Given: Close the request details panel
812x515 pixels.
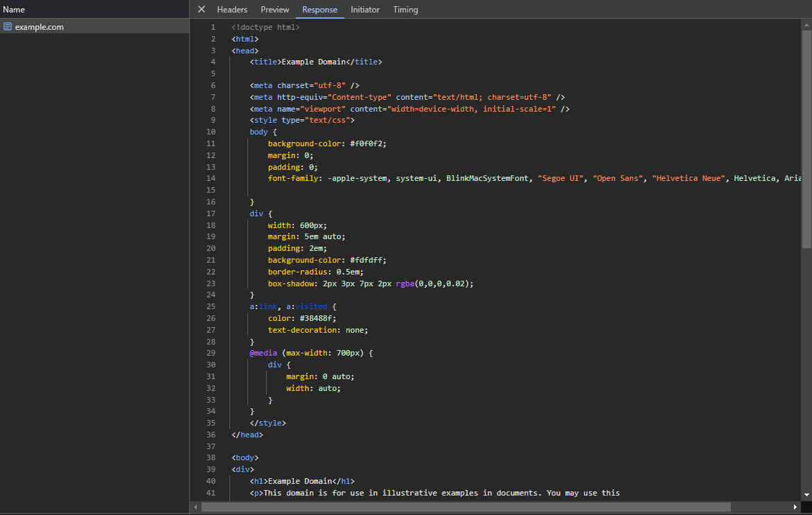Looking at the screenshot, I should tap(202, 9).
